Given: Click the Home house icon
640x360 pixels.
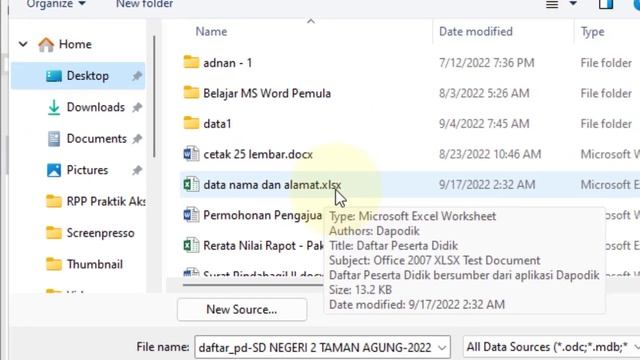Looking at the screenshot, I should point(46,44).
